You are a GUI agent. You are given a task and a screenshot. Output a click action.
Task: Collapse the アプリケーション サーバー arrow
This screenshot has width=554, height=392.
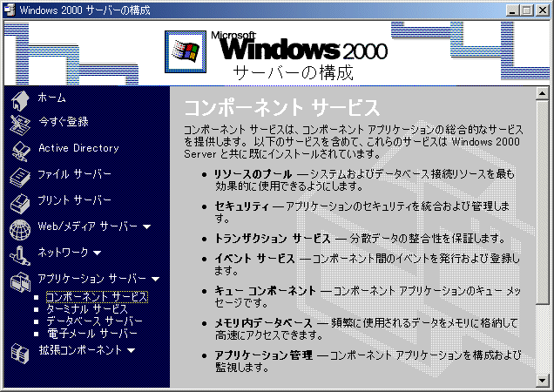pyautogui.click(x=155, y=279)
